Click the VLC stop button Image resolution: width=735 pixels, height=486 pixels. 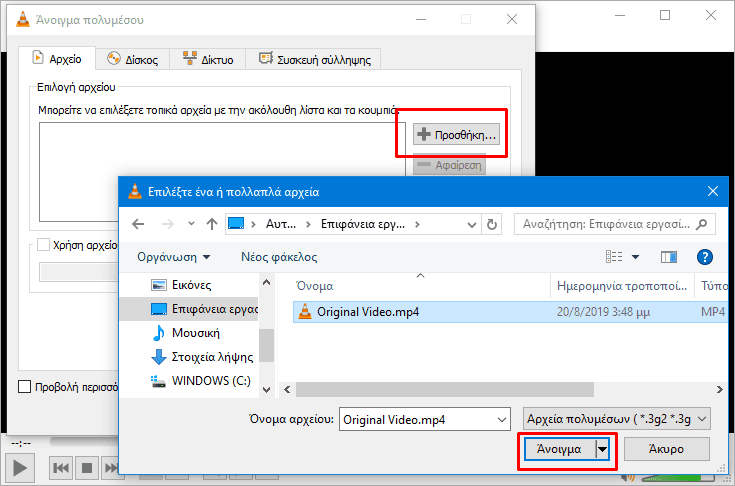click(x=87, y=467)
